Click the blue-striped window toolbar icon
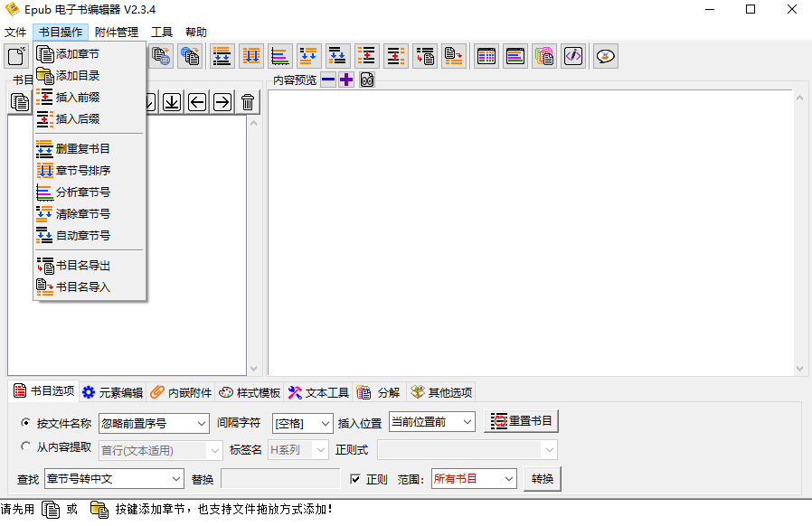812x526 pixels. [486, 56]
